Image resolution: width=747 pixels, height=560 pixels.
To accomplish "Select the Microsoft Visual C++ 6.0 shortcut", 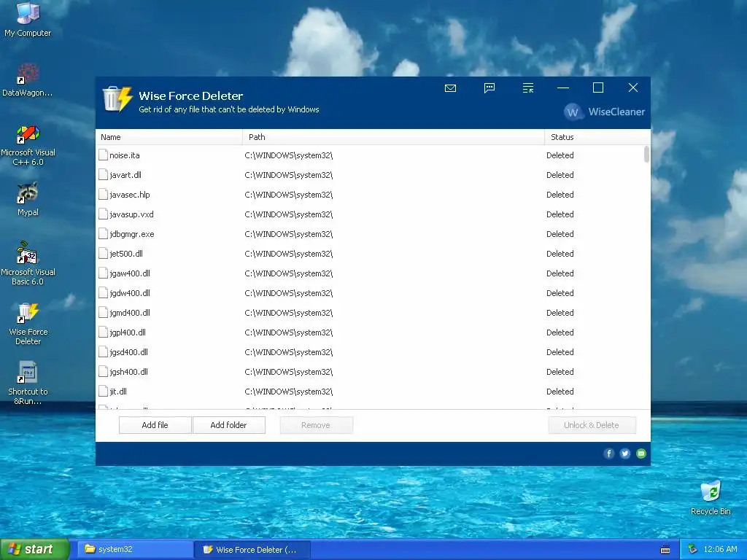I will point(28,145).
